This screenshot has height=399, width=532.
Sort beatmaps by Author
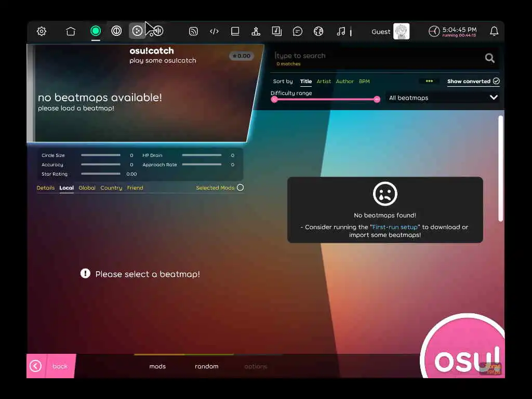(345, 82)
